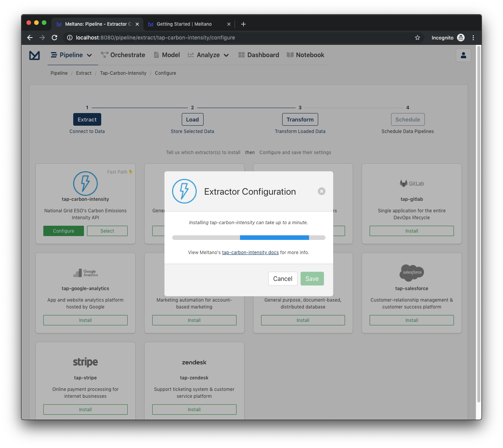Click the GitLab logo
The width and height of the screenshot is (503, 448).
tap(412, 184)
